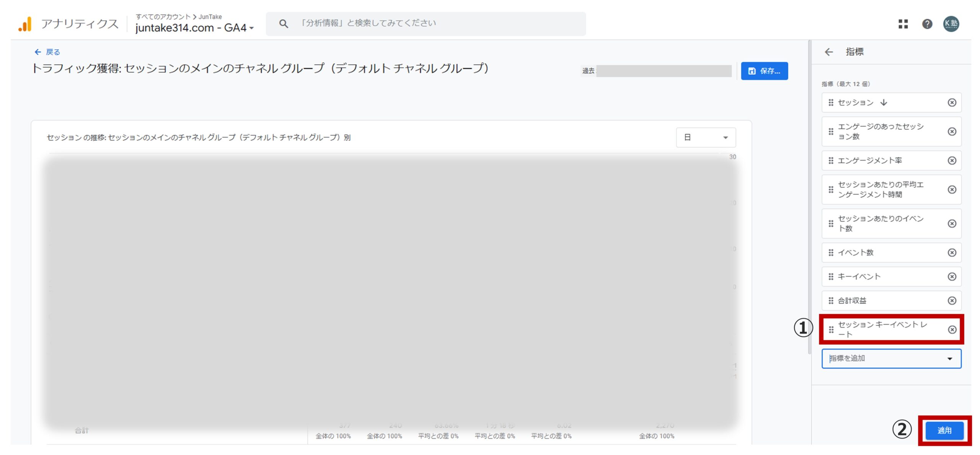This screenshot has width=980, height=455.
Task: Expand the 指標を追加 dropdown
Action: pos(891,359)
